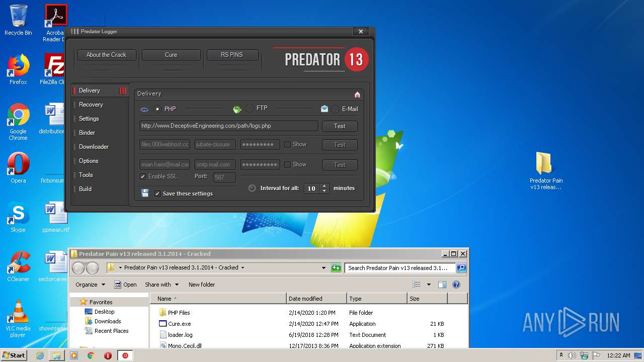Image resolution: width=644 pixels, height=362 pixels.
Task: Select the PHP Files folder row
Action: [309, 313]
